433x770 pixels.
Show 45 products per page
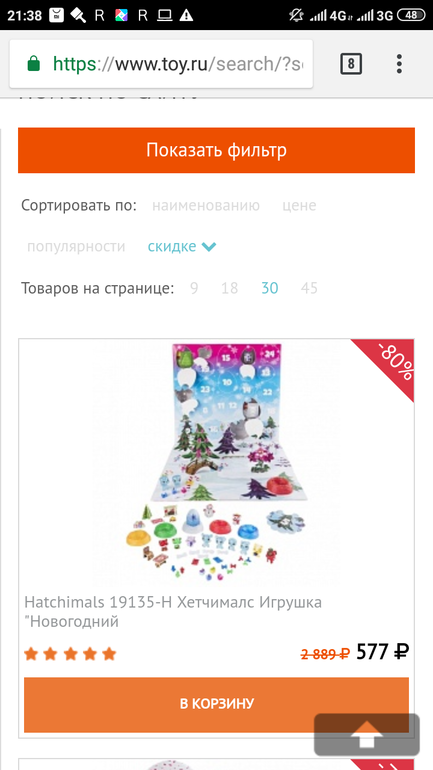pyautogui.click(x=309, y=288)
